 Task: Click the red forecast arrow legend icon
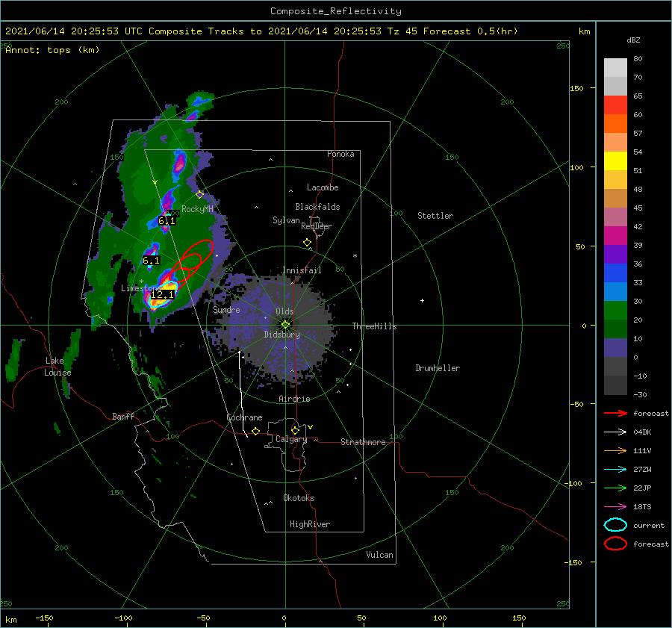tap(615, 413)
